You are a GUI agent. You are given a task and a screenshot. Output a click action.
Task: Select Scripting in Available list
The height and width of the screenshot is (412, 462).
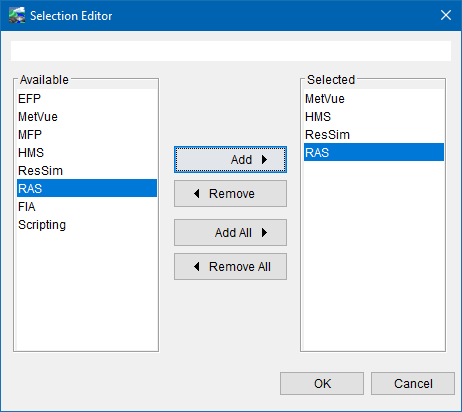click(87, 225)
